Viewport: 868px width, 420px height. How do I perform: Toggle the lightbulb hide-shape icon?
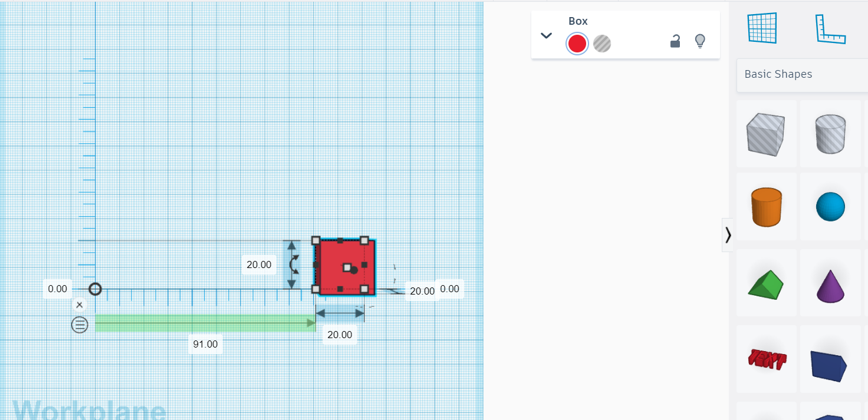pyautogui.click(x=700, y=41)
